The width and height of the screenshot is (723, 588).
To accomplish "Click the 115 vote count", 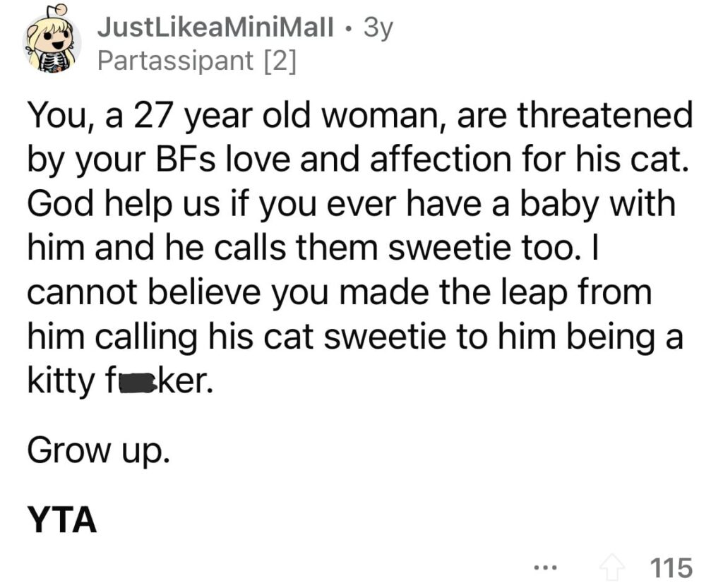I will tap(671, 568).
